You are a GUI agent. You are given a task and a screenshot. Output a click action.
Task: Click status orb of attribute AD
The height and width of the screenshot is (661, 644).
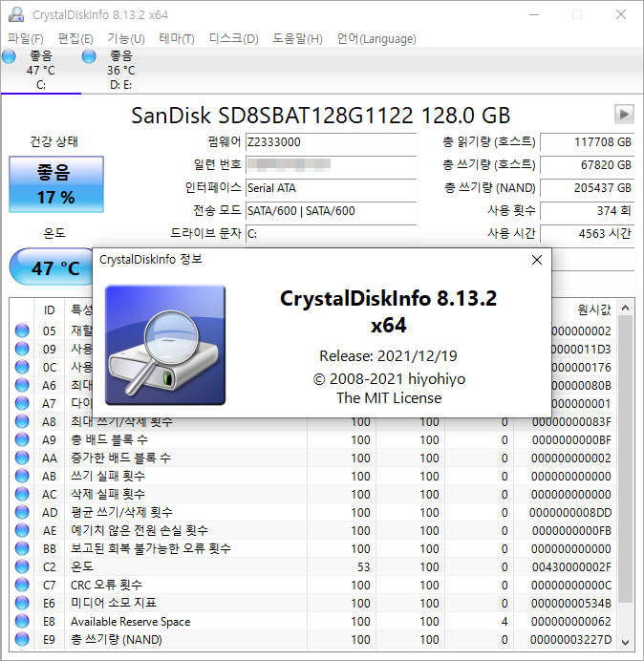[22, 512]
